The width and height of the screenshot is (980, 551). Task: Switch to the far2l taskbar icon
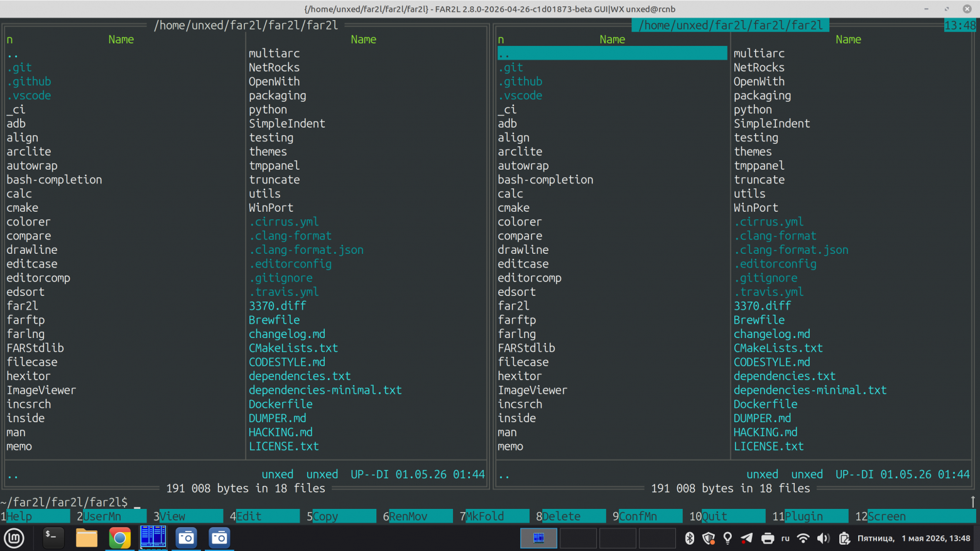point(153,538)
